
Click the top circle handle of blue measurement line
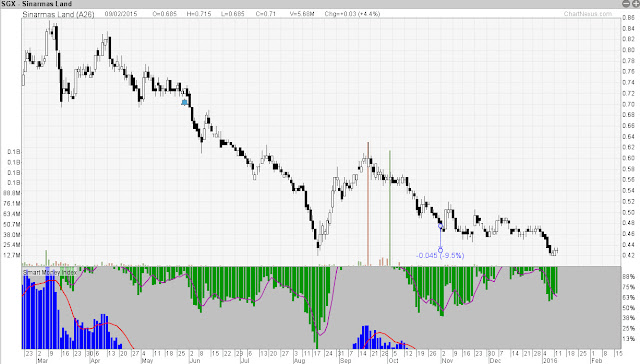click(440, 226)
